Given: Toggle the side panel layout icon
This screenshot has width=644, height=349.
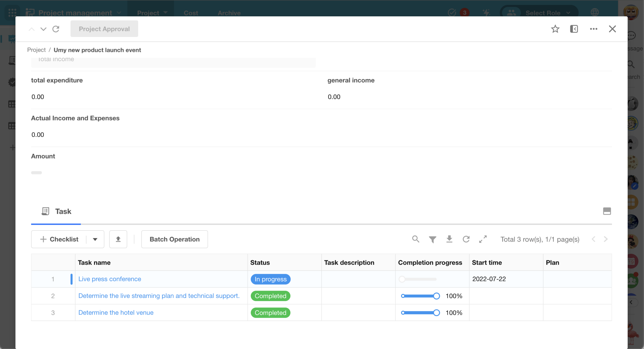Looking at the screenshot, I should [x=574, y=29].
